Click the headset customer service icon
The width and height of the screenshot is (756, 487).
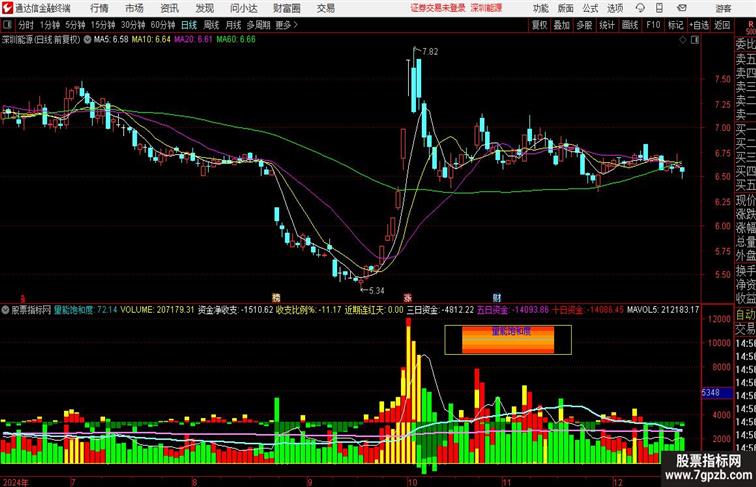pos(640,8)
